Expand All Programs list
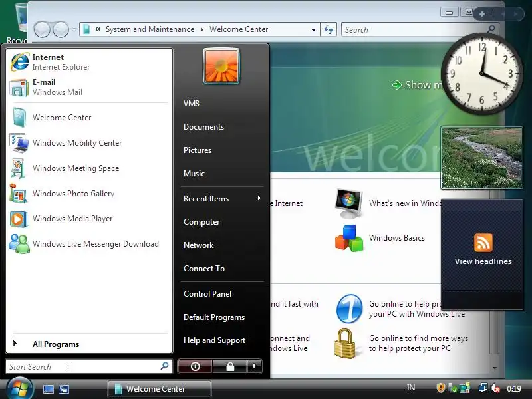Viewport: 532px width, 399px height. 89,344
